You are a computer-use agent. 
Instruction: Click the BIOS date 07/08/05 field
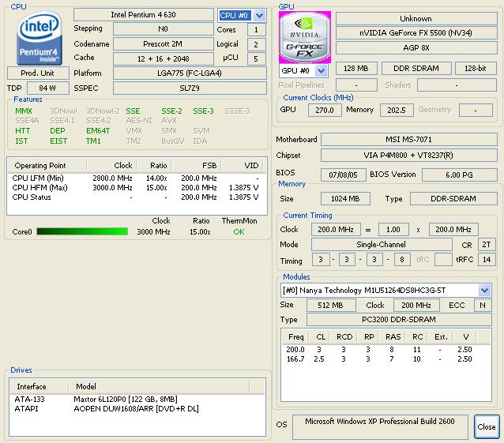point(344,175)
